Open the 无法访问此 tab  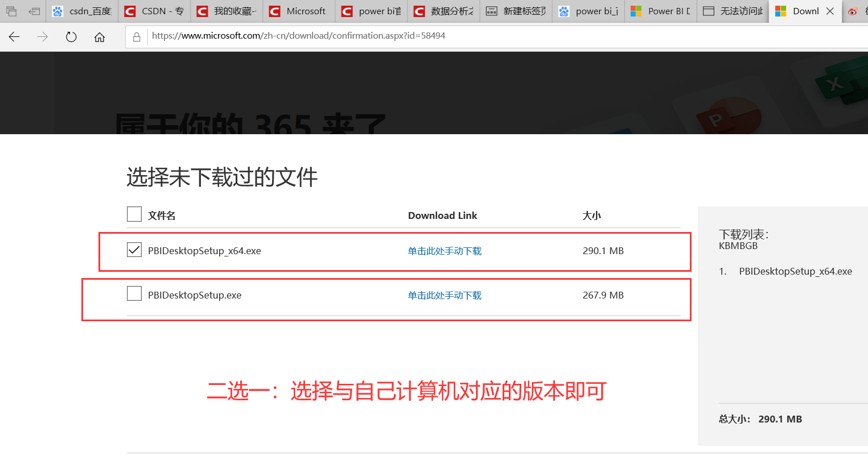point(732,11)
